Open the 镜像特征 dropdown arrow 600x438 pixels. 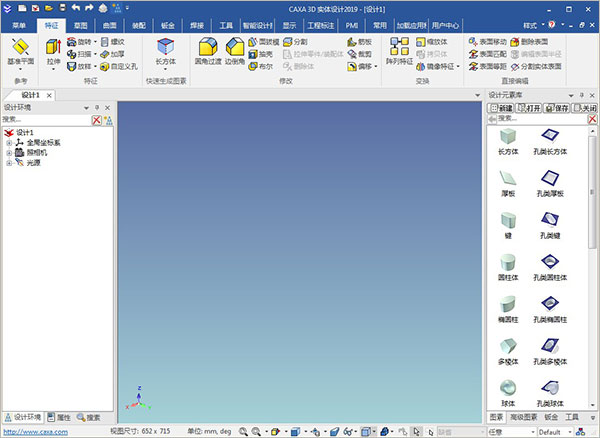point(458,67)
